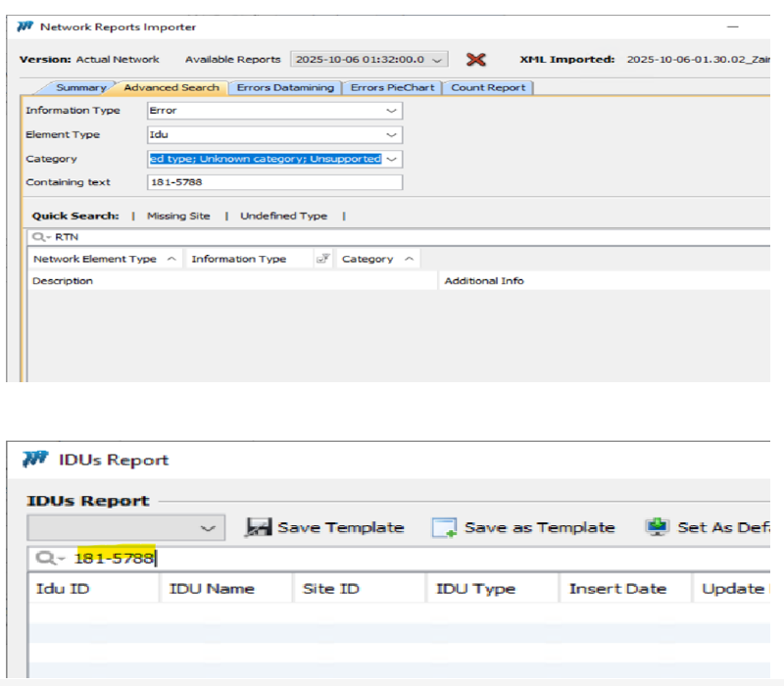Open the IDUs Report template dropdown
Viewport: 784px width, 686px height.
207,528
